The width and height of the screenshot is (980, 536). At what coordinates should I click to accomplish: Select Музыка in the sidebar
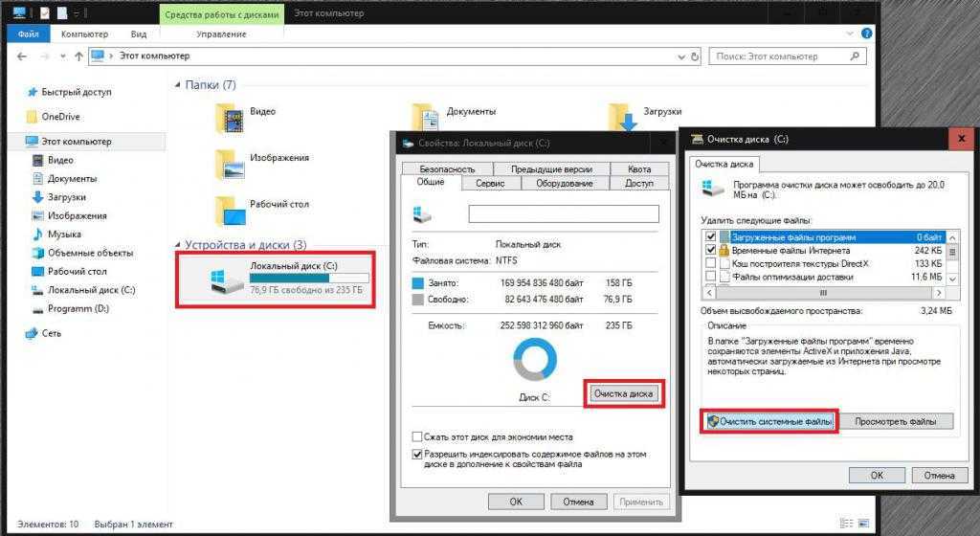tap(64, 234)
